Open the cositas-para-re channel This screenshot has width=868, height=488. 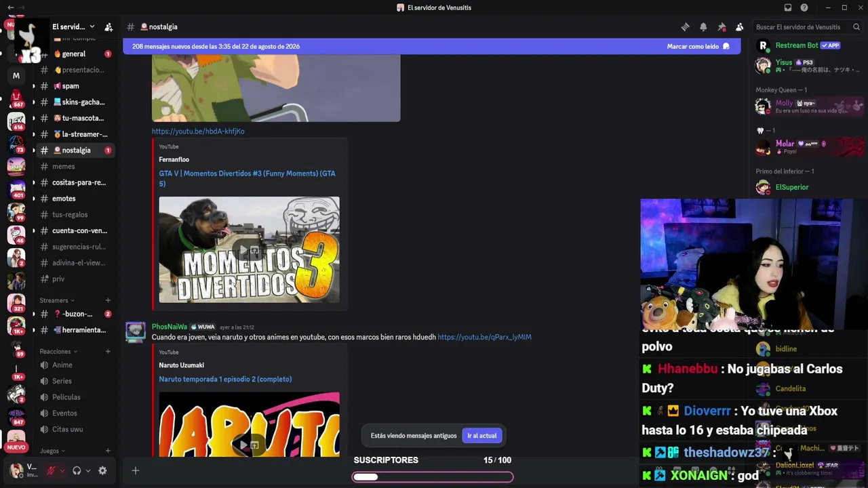point(75,182)
